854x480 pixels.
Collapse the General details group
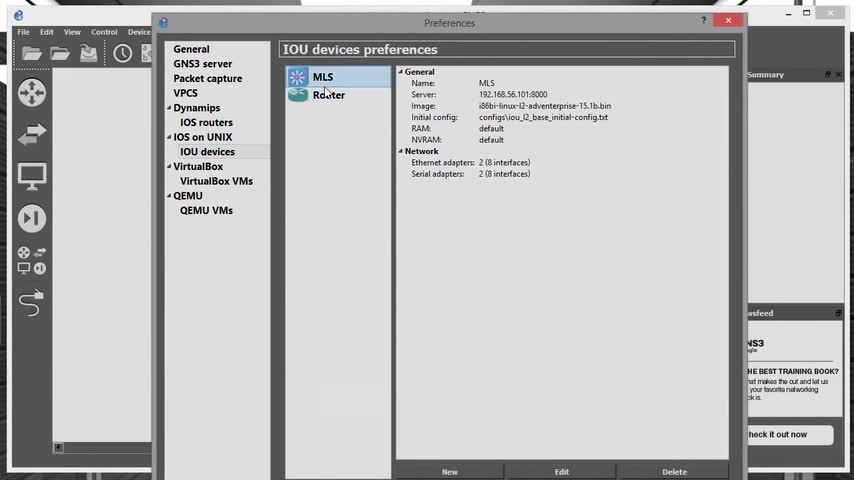coord(400,71)
